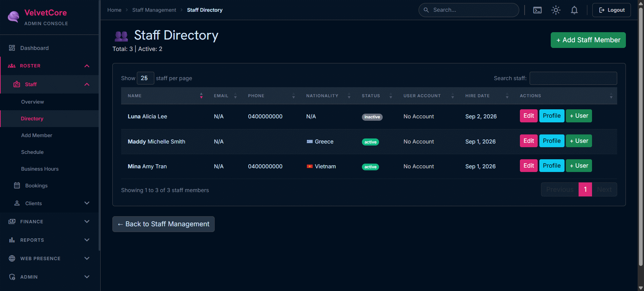The image size is (644, 291).
Task: Expand the FINANCE section chevron
Action: [87, 222]
